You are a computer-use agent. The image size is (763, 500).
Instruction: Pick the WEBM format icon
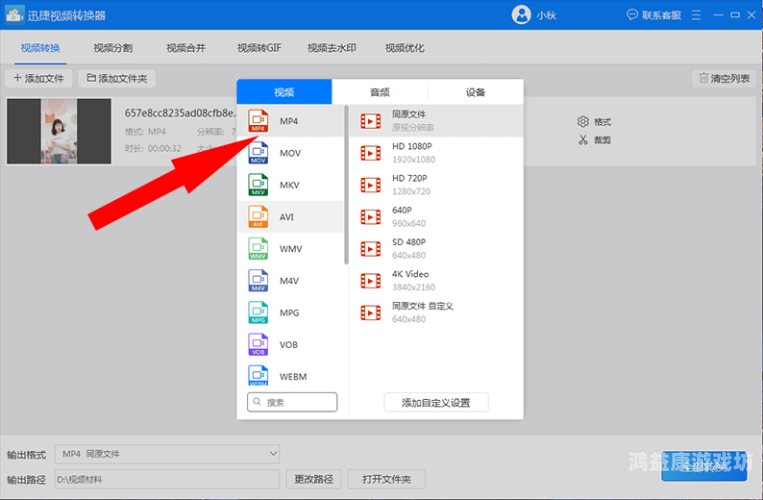coord(258,375)
